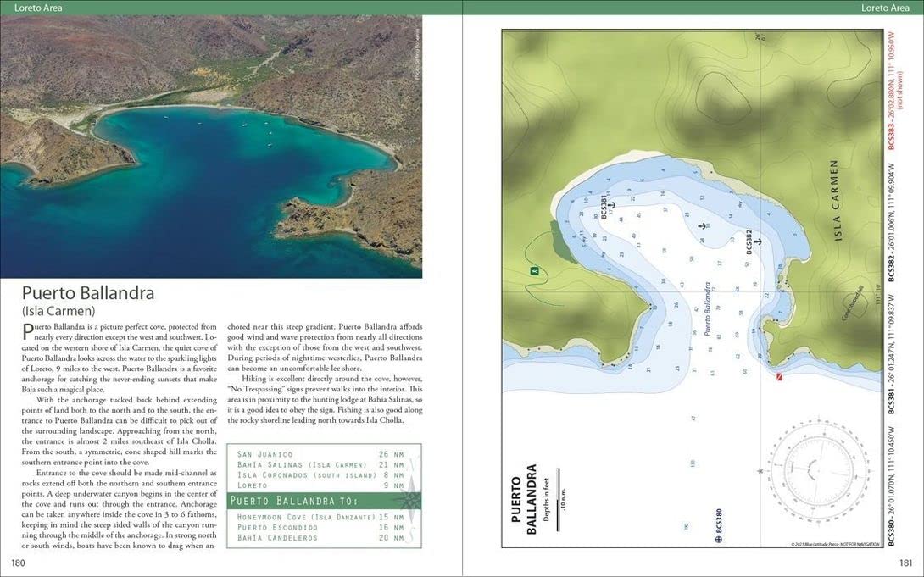Select the green hiking trail marker icon

[534, 270]
